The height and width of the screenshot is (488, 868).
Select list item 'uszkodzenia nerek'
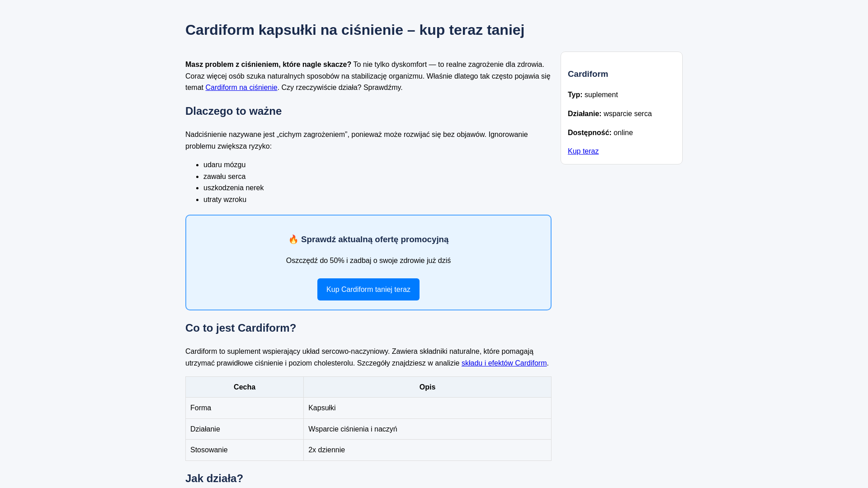point(233,188)
